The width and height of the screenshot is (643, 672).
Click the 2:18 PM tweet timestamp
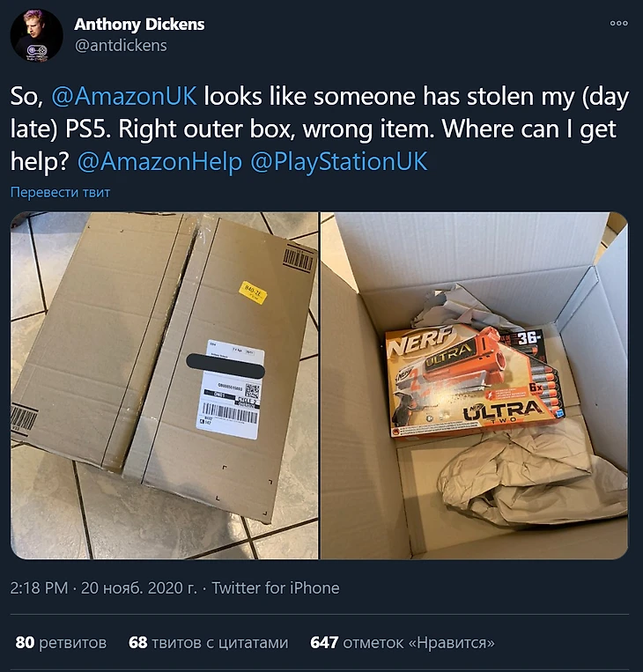(x=39, y=587)
